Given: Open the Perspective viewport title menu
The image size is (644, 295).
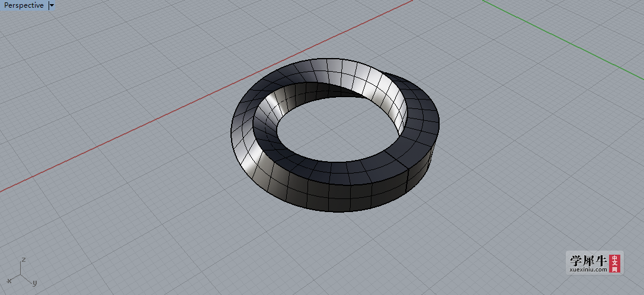Looking at the screenshot, I should (24, 5).
